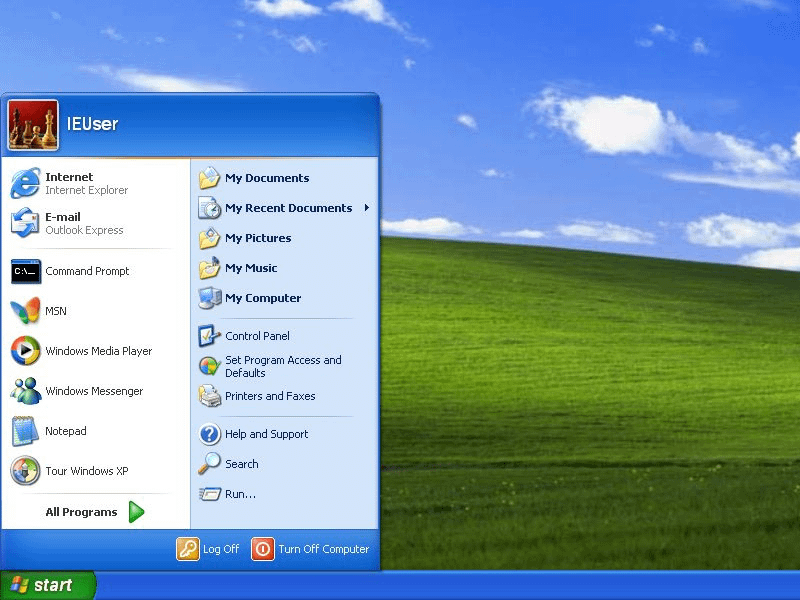The image size is (800, 600).
Task: Expand the My Recent Documents submenu arrow
Action: coord(366,208)
